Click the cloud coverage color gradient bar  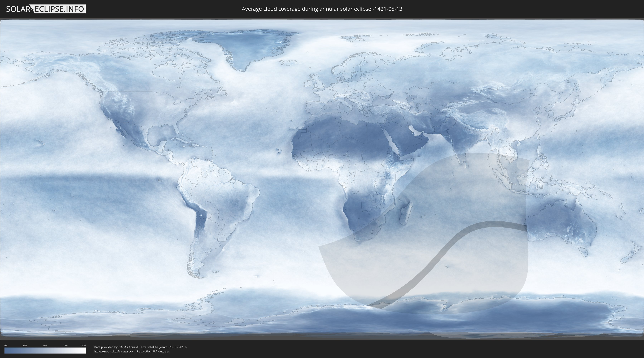[x=45, y=350]
